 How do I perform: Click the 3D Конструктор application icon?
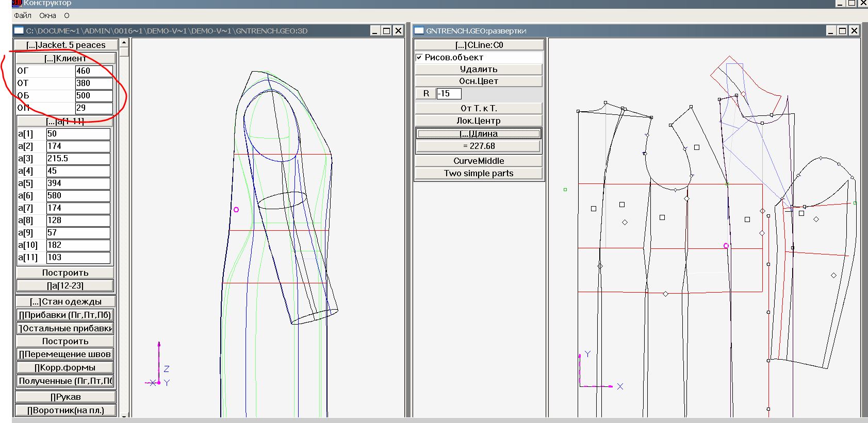pos(17,3)
